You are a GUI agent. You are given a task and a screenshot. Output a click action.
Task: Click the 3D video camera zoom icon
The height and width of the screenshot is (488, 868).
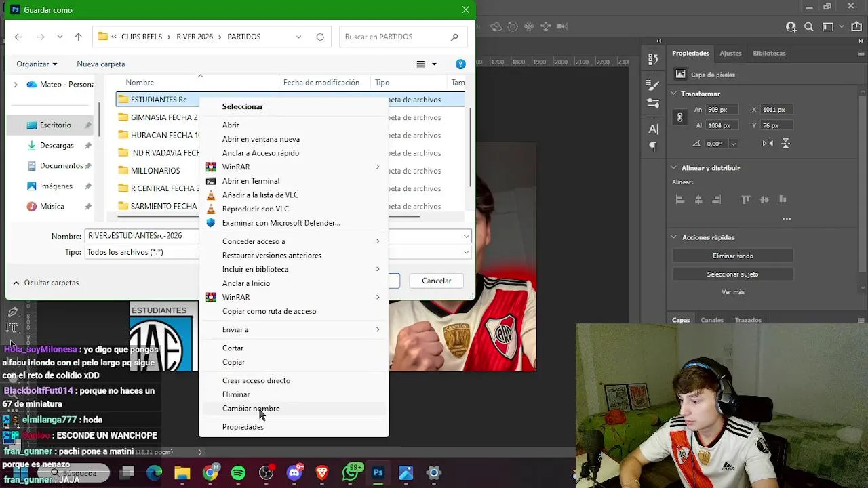(562, 27)
